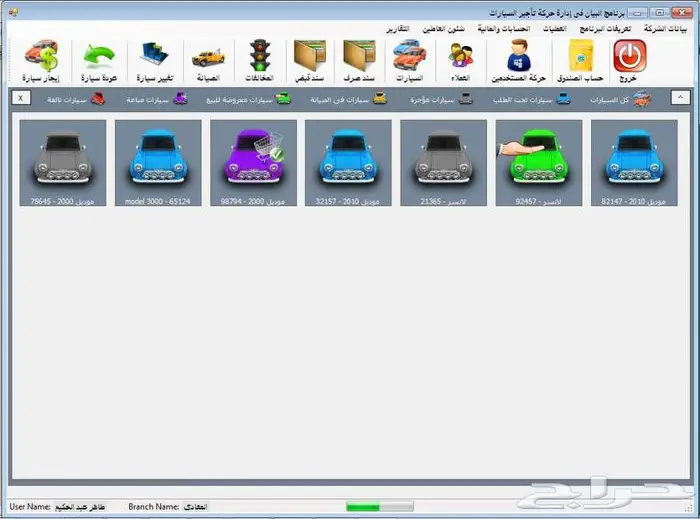Select the green car thumbnail 92457
The width and height of the screenshot is (700, 519).
click(x=539, y=164)
